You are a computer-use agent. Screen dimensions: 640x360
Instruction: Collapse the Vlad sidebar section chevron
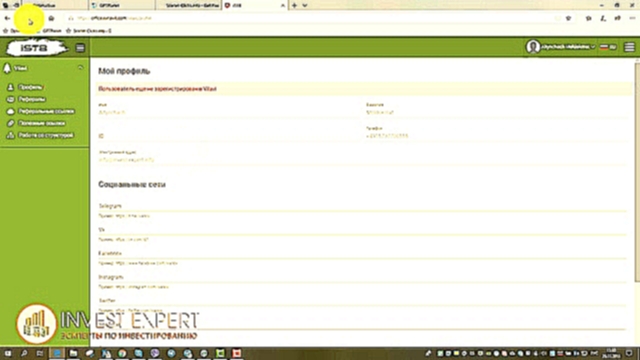click(80, 68)
